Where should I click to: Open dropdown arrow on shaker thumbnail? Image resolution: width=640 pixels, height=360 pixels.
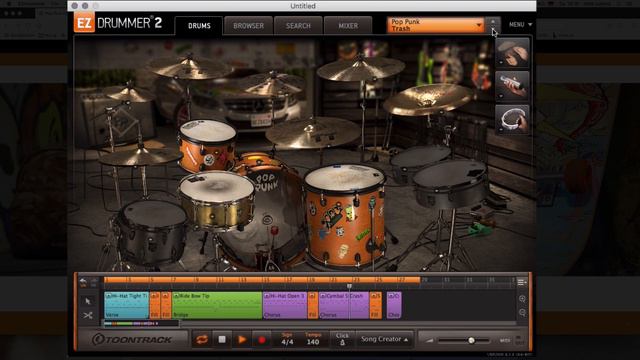point(502,96)
